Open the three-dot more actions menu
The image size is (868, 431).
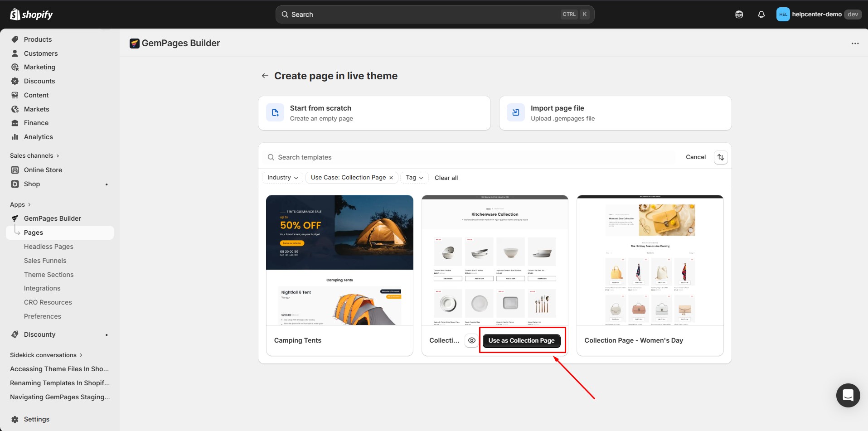pos(855,43)
